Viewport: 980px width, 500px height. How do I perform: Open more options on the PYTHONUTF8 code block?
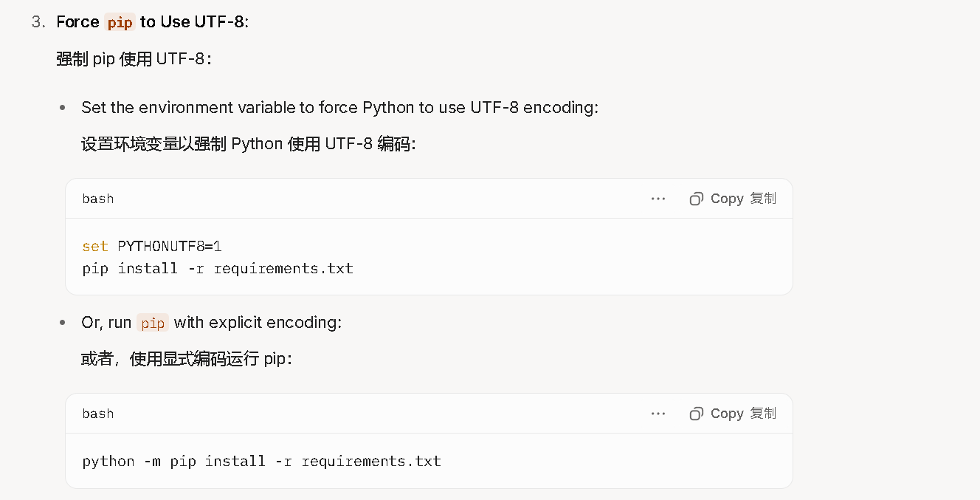658,199
